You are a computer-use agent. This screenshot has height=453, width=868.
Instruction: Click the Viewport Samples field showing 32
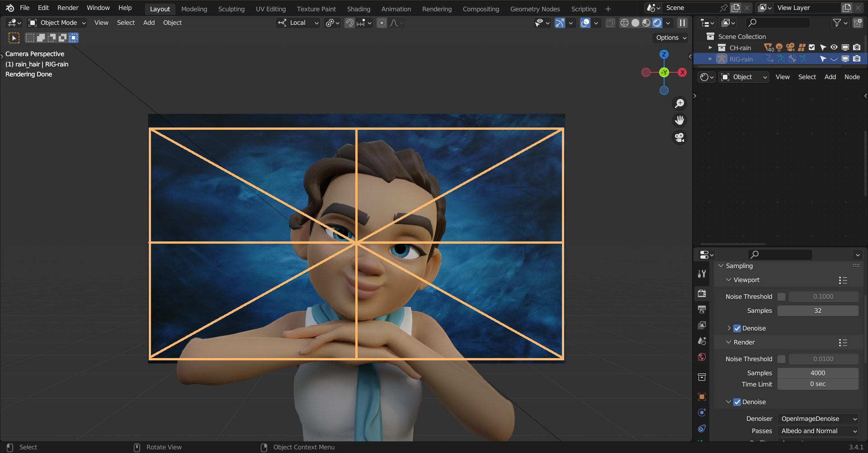[818, 311]
